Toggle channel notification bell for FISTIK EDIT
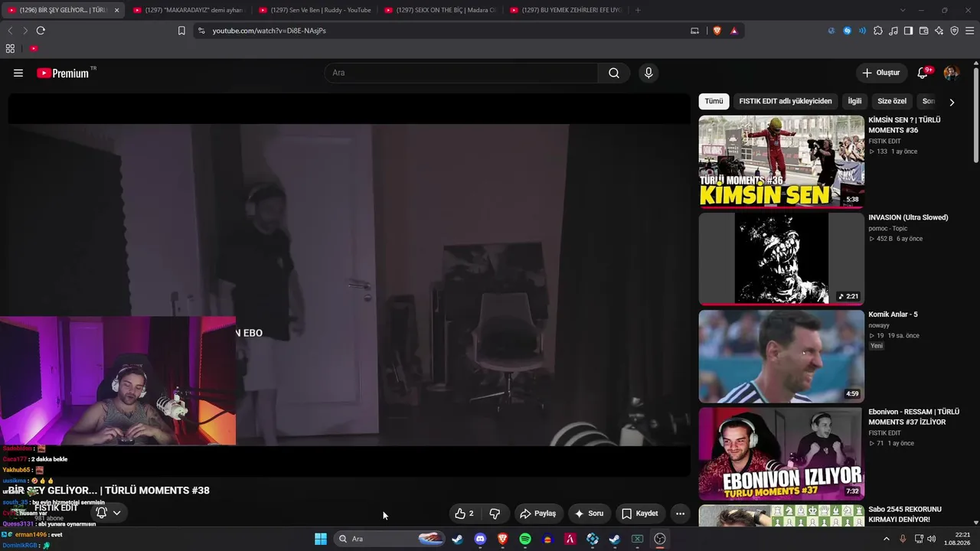980x551 pixels. tap(101, 513)
